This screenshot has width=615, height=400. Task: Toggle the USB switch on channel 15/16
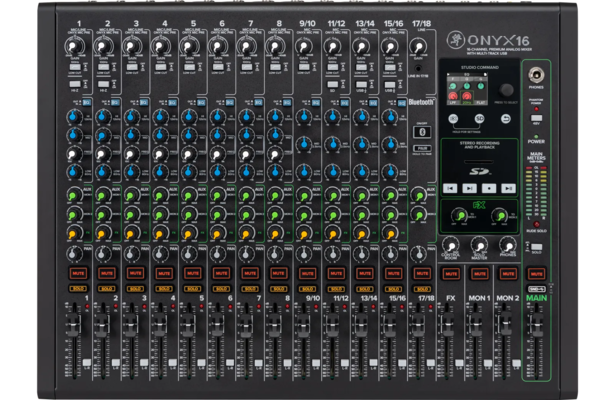click(x=389, y=84)
